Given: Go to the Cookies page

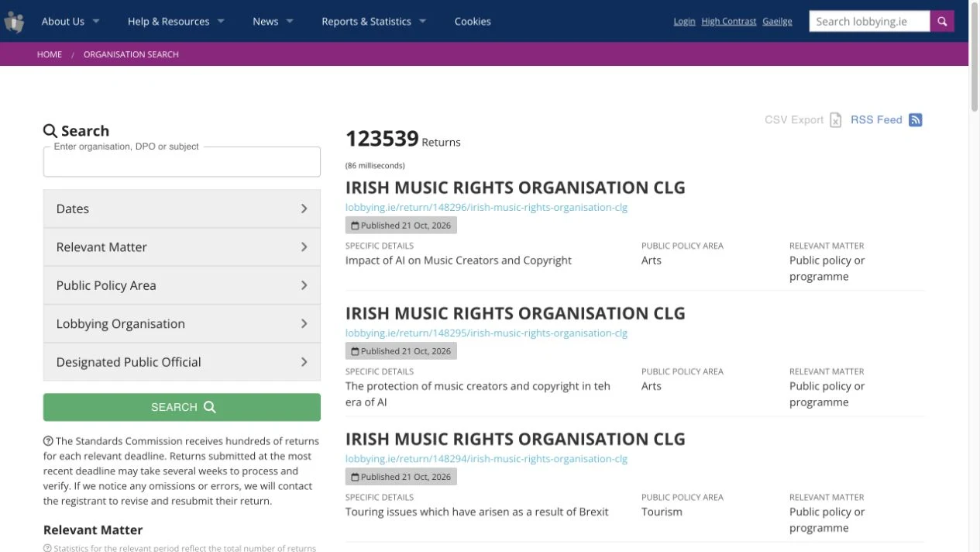Looking at the screenshot, I should (x=473, y=22).
